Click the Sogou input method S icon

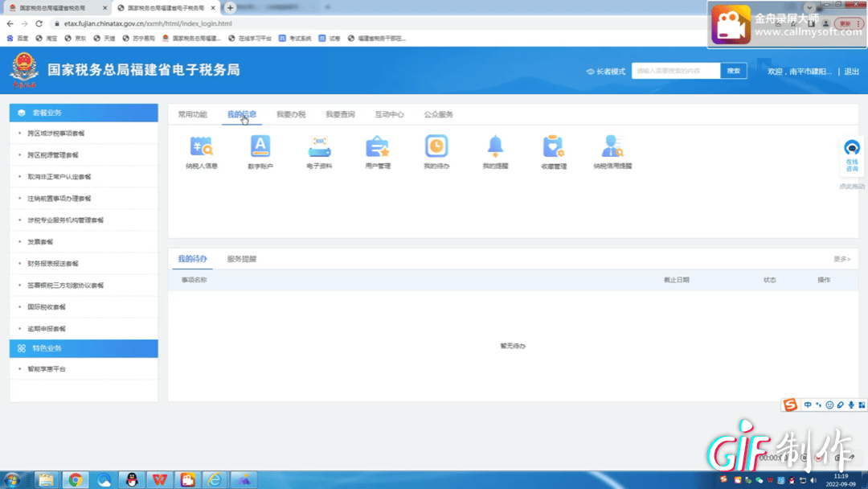tap(790, 405)
